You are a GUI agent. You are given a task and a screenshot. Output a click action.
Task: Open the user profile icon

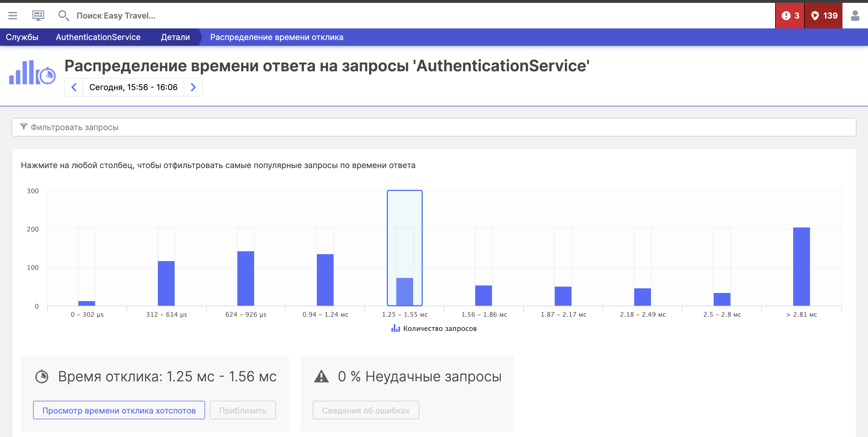(x=855, y=15)
